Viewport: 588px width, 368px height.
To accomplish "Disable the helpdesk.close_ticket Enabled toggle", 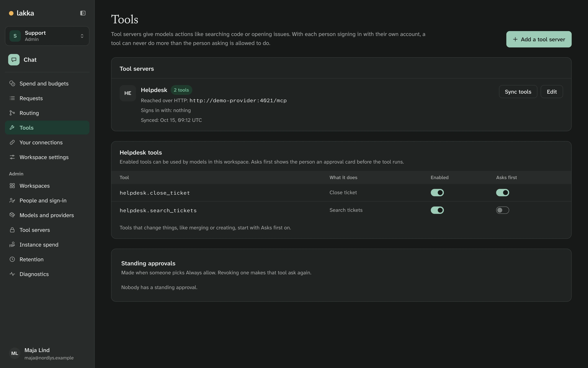I will [437, 193].
